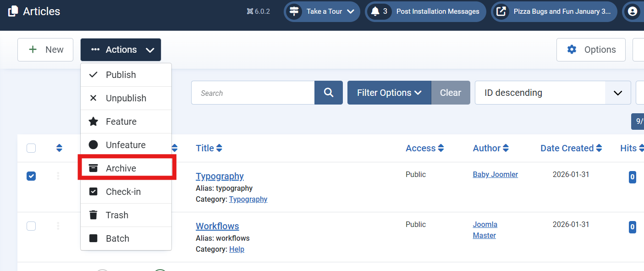Click the Options button
The width and height of the screenshot is (644, 271).
coord(591,50)
